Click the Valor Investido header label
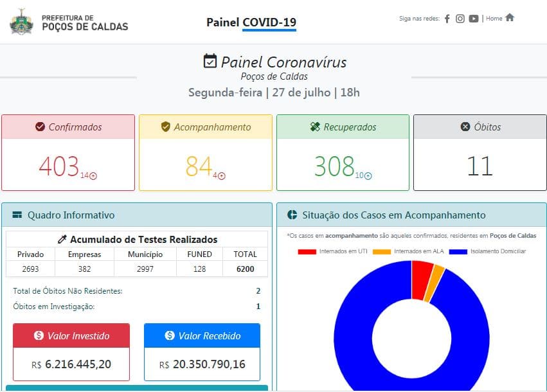 (x=78, y=335)
